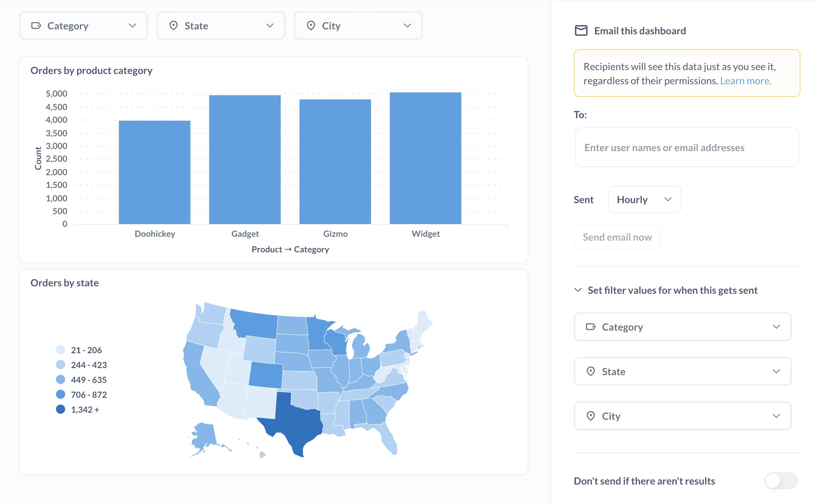Click the pin icon in sidebar State filter
This screenshot has width=821, height=504.
[x=591, y=371]
